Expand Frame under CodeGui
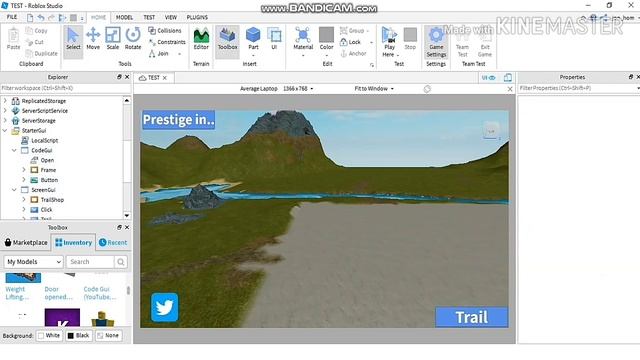Viewport: 640px width, 360px height. [x=24, y=170]
